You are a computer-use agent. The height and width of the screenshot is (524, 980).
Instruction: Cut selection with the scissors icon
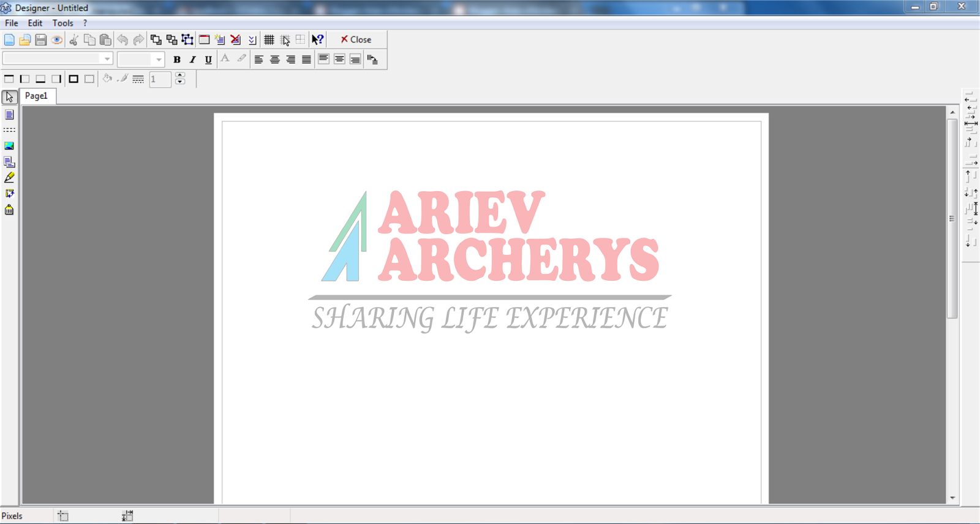coord(73,40)
